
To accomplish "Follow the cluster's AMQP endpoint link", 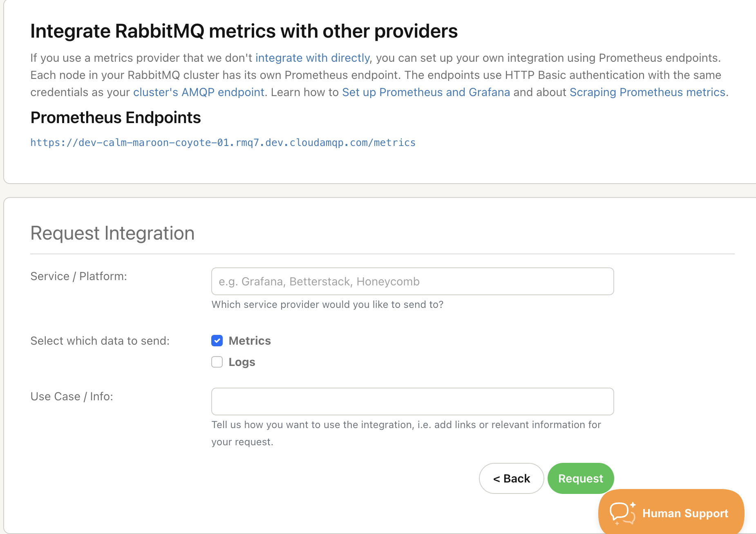I will click(x=199, y=92).
